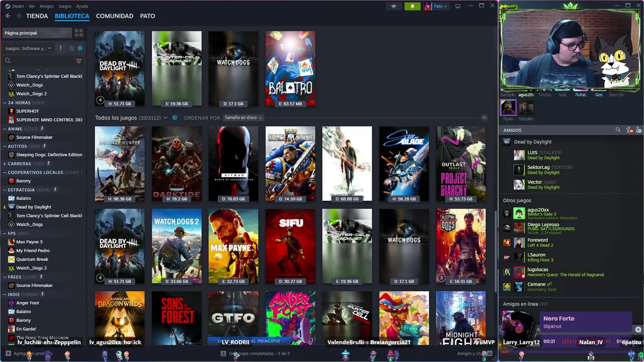644x362 pixels.
Task: Open the Sons of the Forest cover
Action: coord(177,318)
